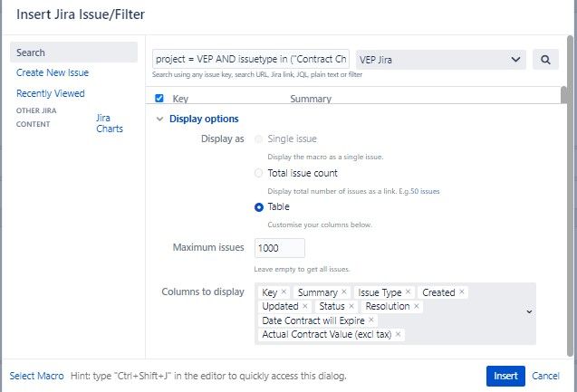
Task: Click the Resolution column tag text
Action: pyautogui.click(x=387, y=306)
